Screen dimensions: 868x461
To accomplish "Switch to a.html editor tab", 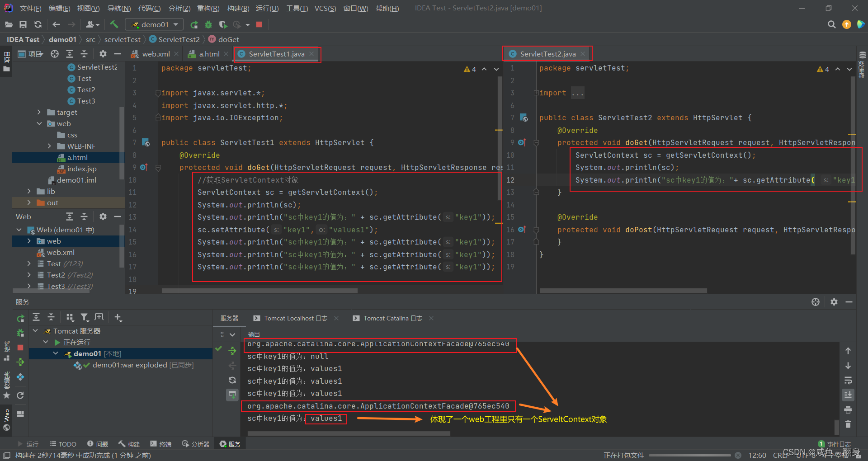I will tap(209, 54).
